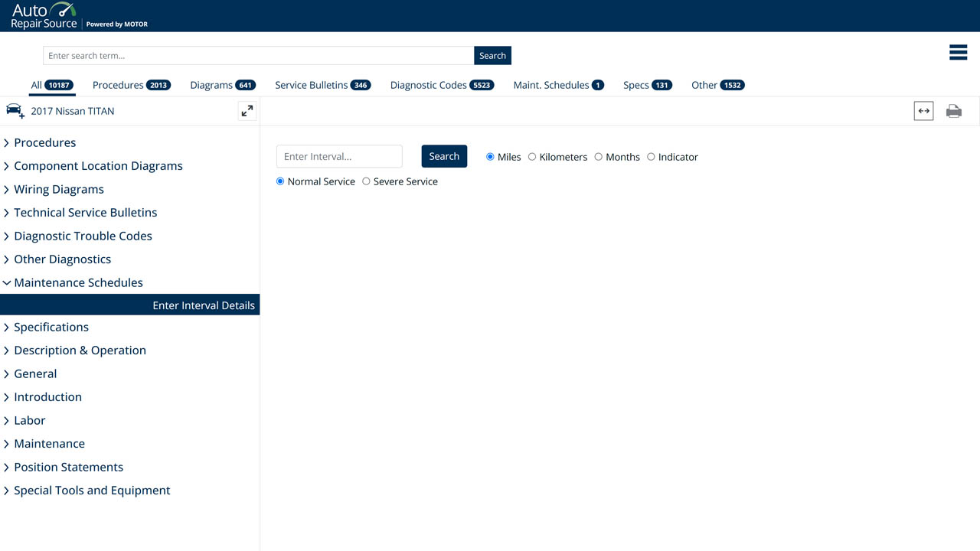Select the Months radio button
The image size is (980, 551).
pos(599,157)
